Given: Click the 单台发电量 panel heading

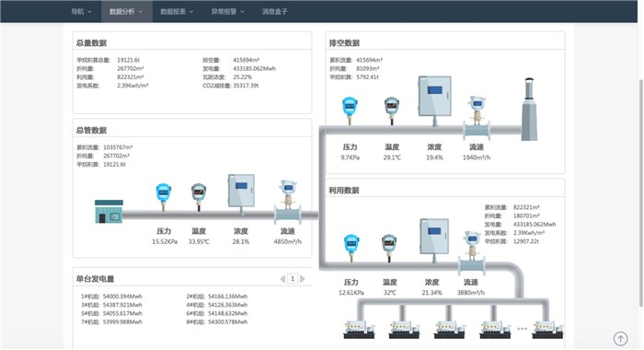Looking at the screenshot, I should (95, 279).
